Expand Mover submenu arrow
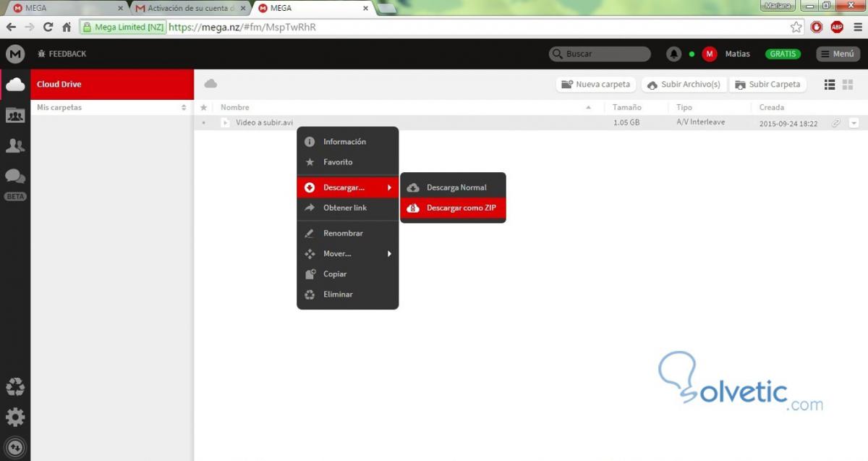 click(390, 254)
